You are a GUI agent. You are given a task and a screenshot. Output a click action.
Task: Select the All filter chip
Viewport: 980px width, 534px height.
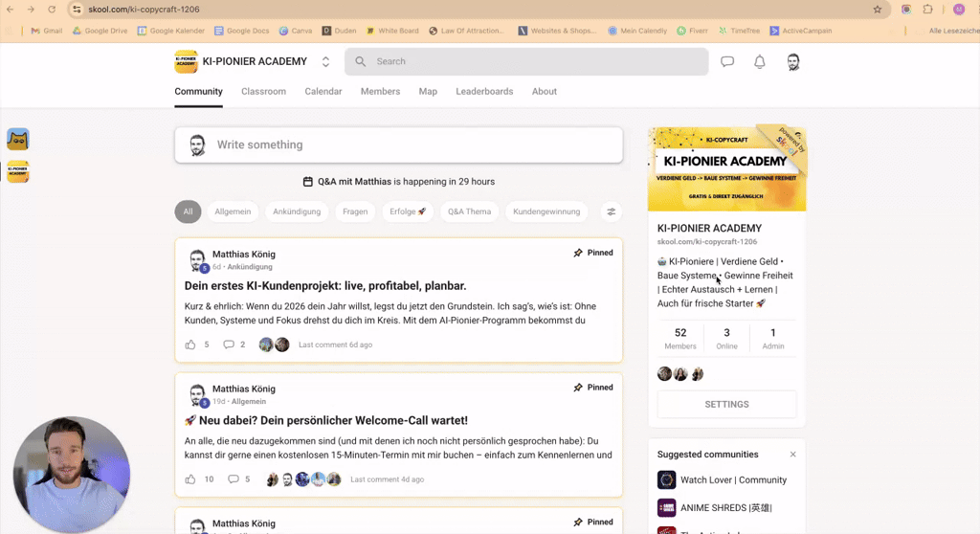tap(188, 212)
